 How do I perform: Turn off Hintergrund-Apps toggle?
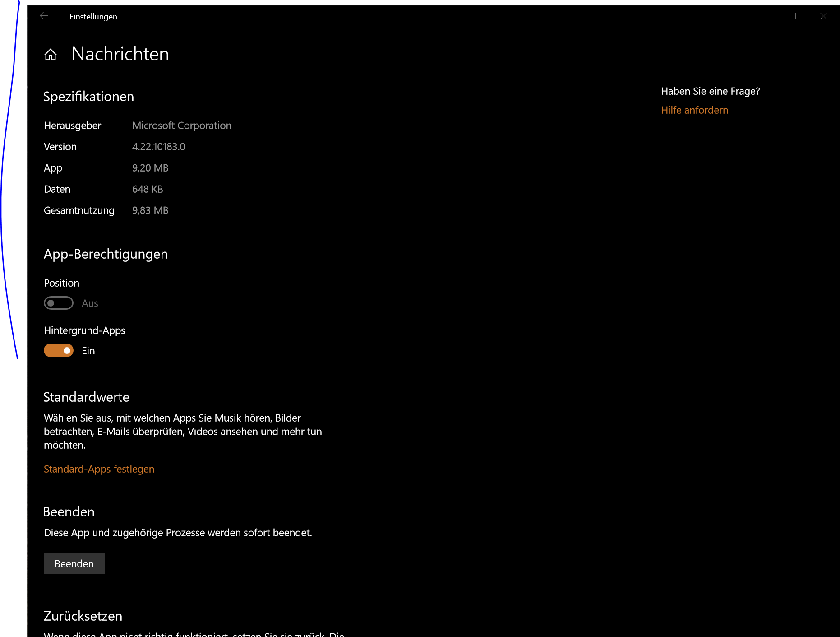coord(59,350)
